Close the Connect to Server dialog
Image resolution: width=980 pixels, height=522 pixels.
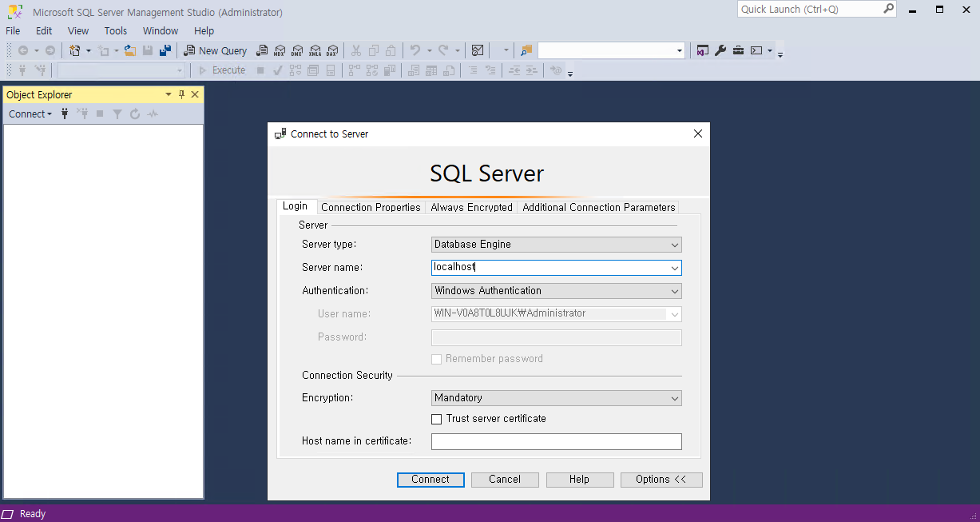[x=698, y=133]
